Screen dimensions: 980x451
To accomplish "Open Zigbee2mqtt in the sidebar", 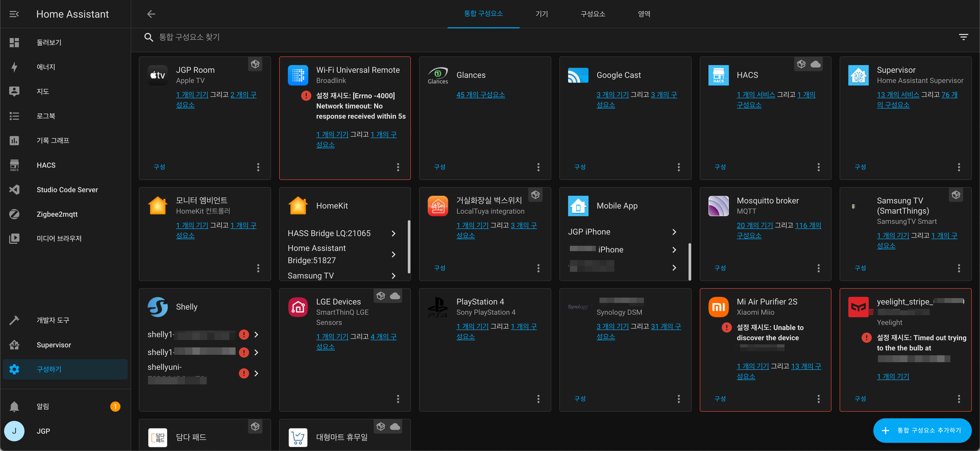I will pyautogui.click(x=57, y=214).
